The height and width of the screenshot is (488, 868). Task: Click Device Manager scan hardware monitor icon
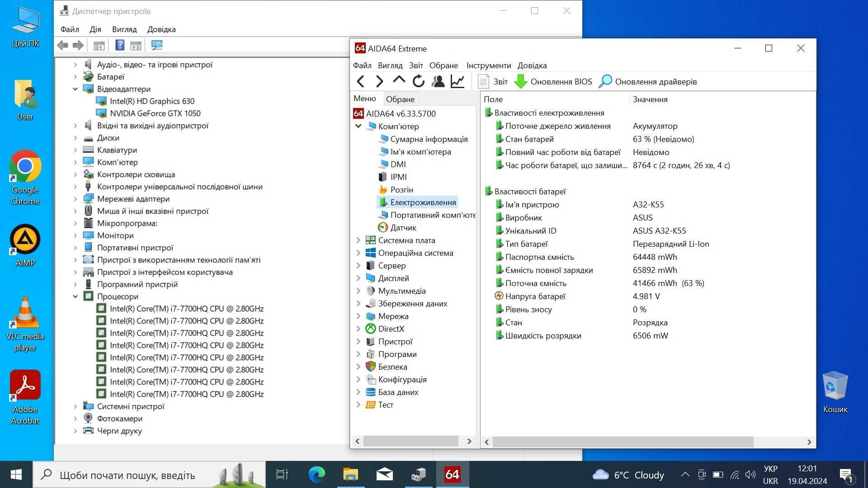pyautogui.click(x=157, y=45)
